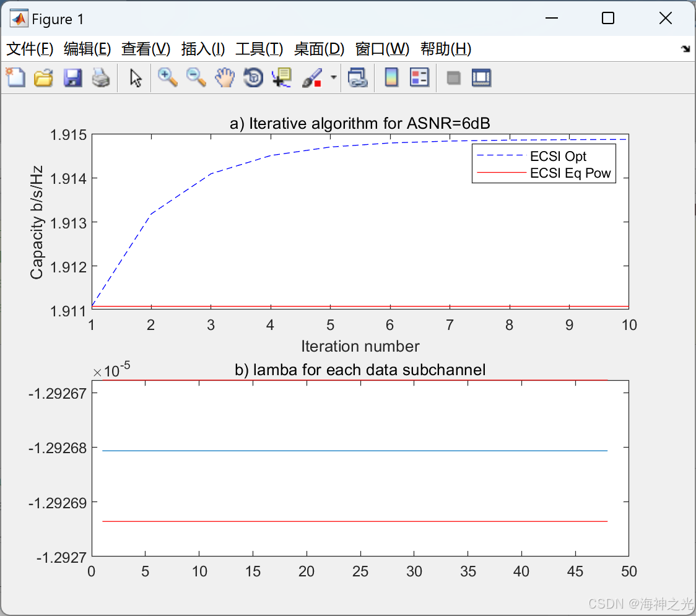Activate the Zoom Out magnifier tool
This screenshot has height=616, width=696.
196,77
